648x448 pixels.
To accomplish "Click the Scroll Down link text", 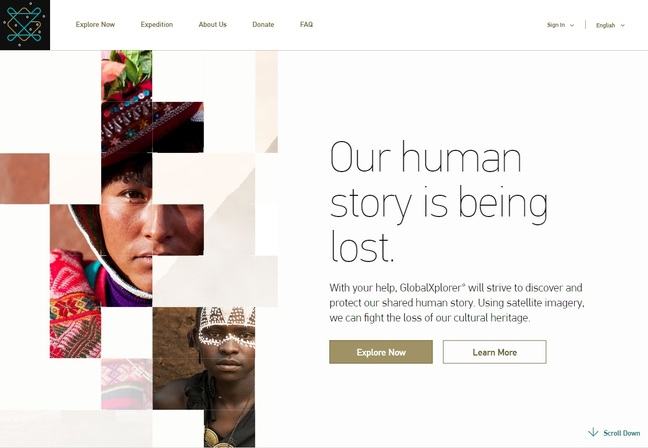I will pos(622,433).
